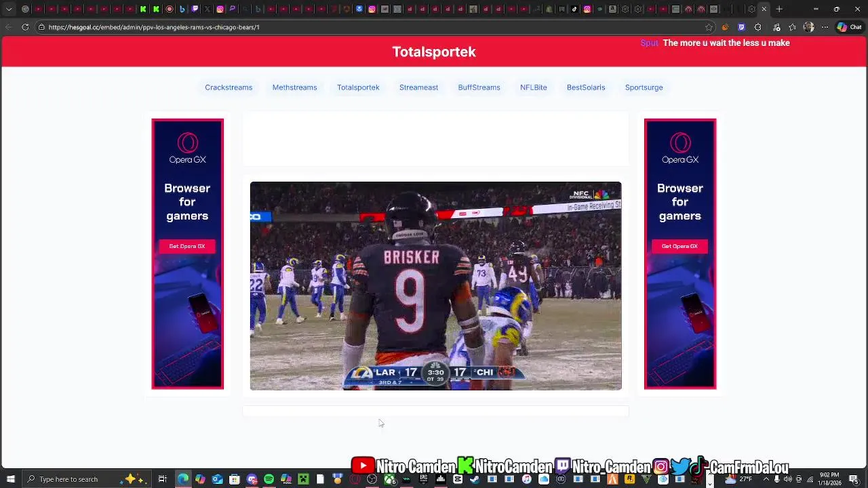Click Get Opera GX in left ad
This screenshot has width=868, height=488.
click(187, 246)
